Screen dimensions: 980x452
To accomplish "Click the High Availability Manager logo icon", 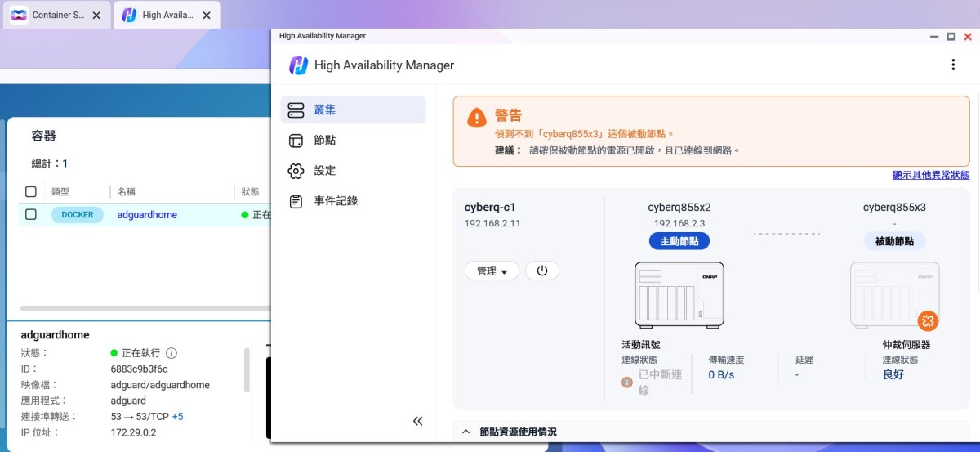I will [299, 65].
